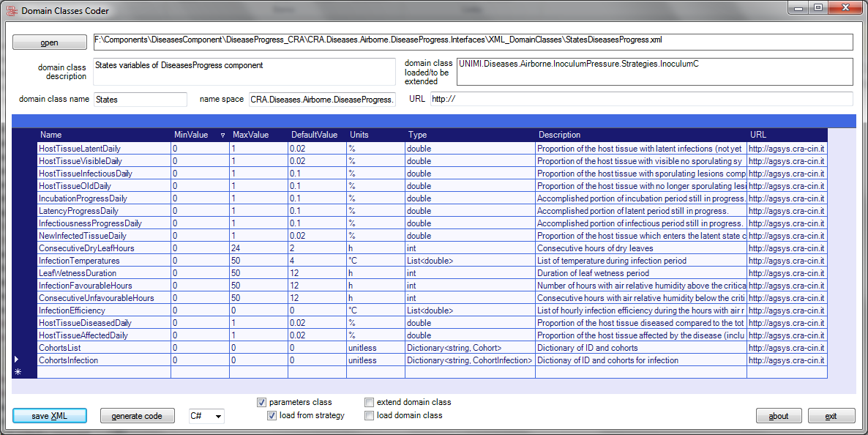
Task: Select the NewInfectedTissueDaily name cell
Action: [104, 236]
